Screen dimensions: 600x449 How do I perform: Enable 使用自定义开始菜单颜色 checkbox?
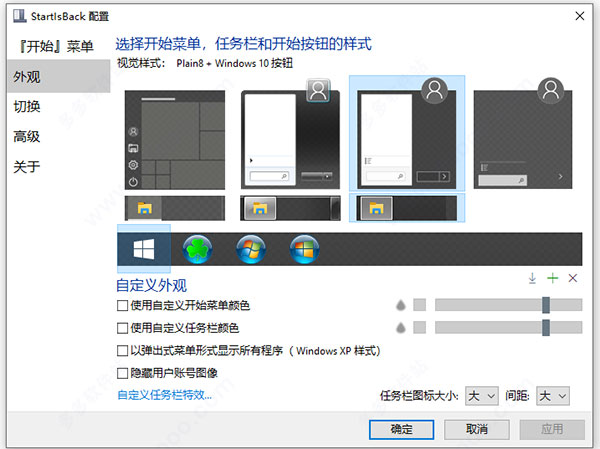122,305
